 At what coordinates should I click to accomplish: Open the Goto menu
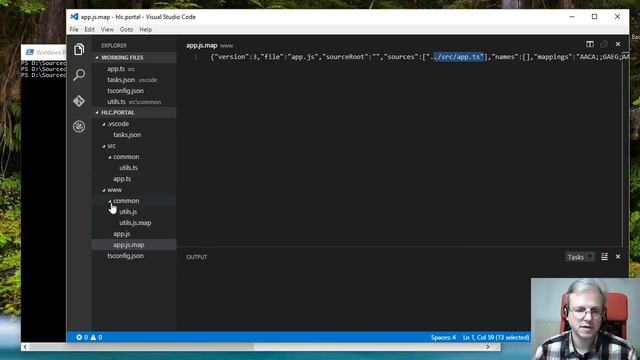coord(127,29)
